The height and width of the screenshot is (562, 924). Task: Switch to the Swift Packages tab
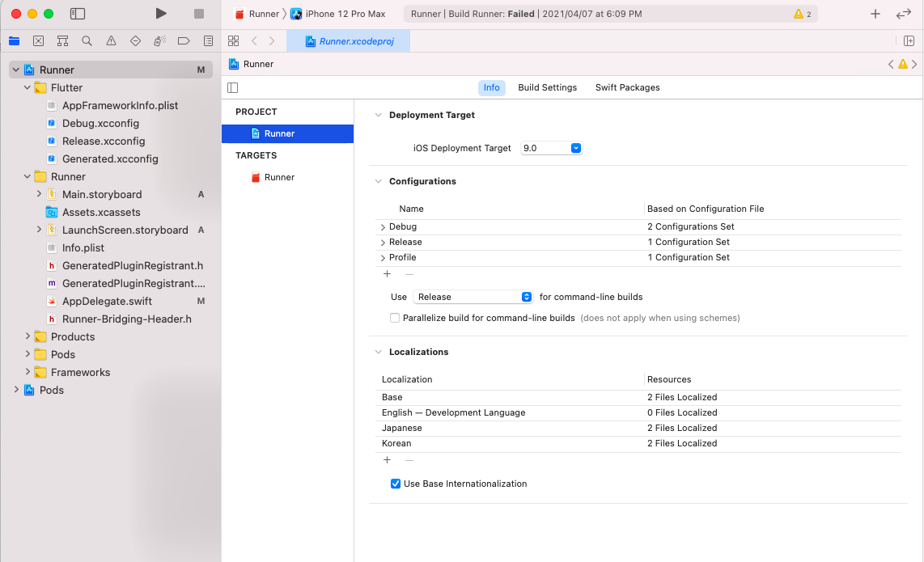pos(628,88)
